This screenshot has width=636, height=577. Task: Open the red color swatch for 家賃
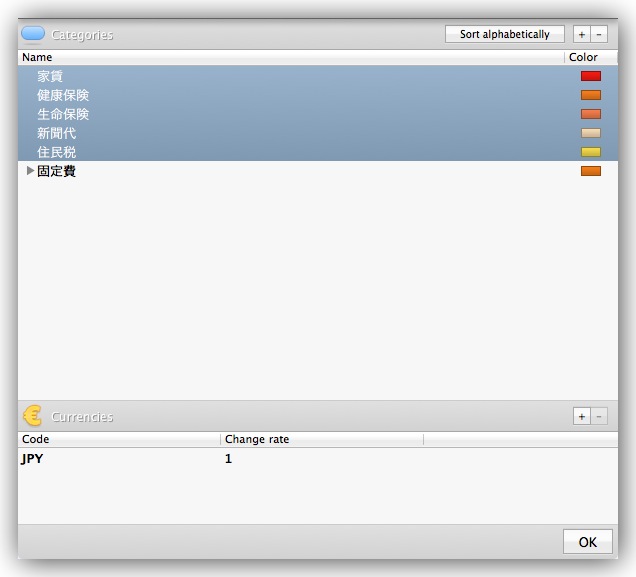590,76
